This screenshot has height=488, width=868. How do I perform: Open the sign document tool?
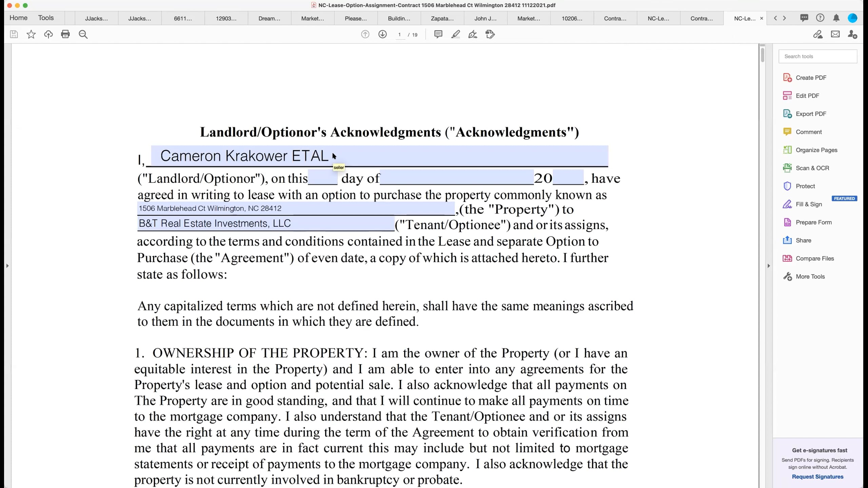[473, 34]
